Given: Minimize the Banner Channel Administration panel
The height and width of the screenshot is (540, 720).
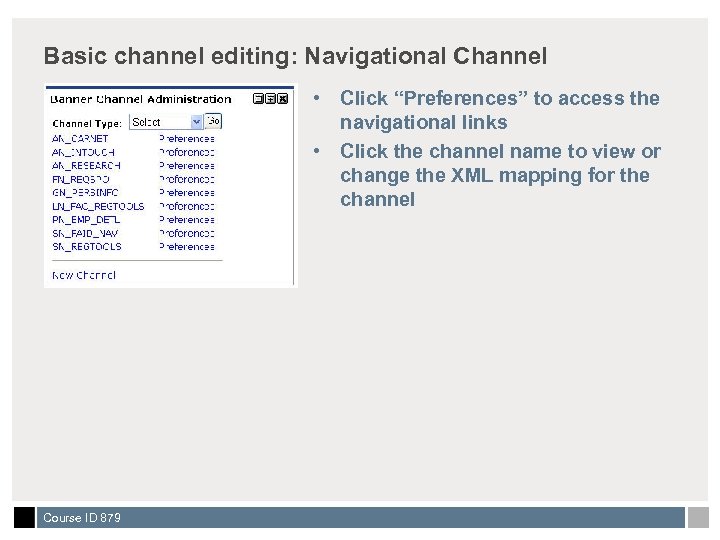Looking at the screenshot, I should click(x=258, y=99).
